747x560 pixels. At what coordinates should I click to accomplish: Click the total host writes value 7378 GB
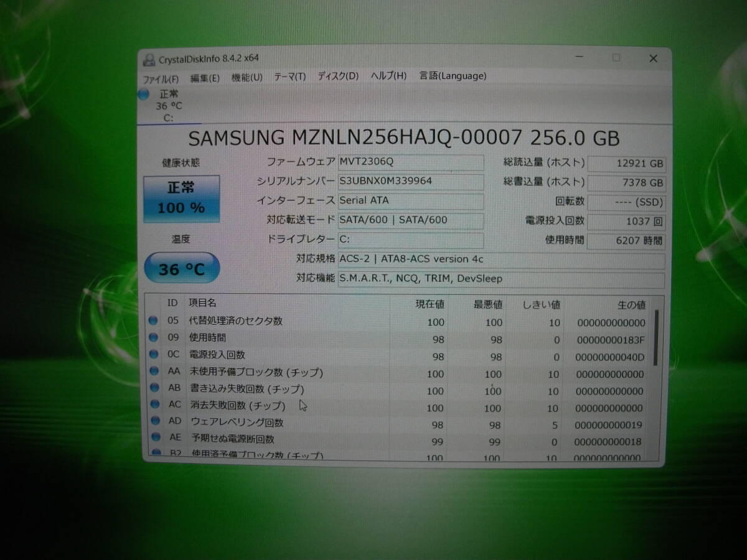pos(626,184)
